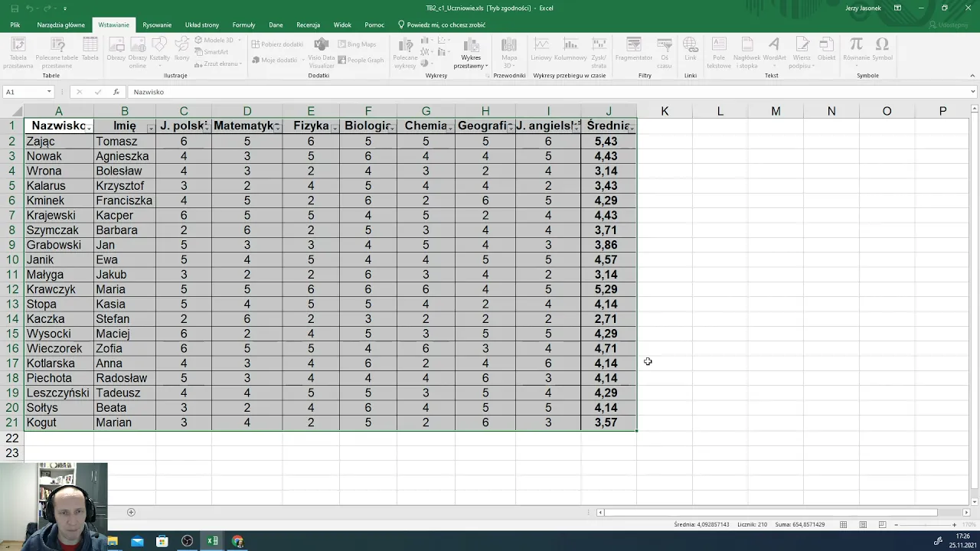Click the Obrazy picture insert icon
The image size is (980, 551).
coord(116,49)
